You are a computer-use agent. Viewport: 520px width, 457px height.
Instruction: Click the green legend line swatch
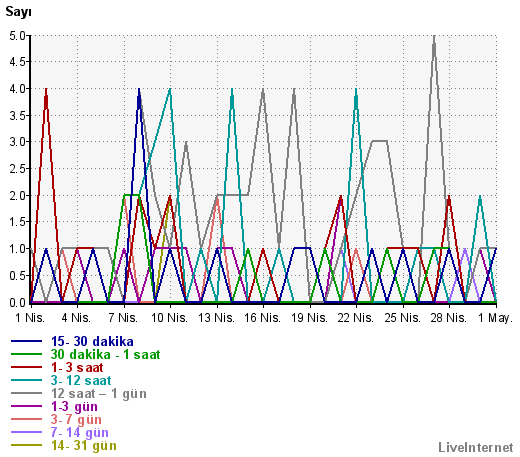click(26, 354)
